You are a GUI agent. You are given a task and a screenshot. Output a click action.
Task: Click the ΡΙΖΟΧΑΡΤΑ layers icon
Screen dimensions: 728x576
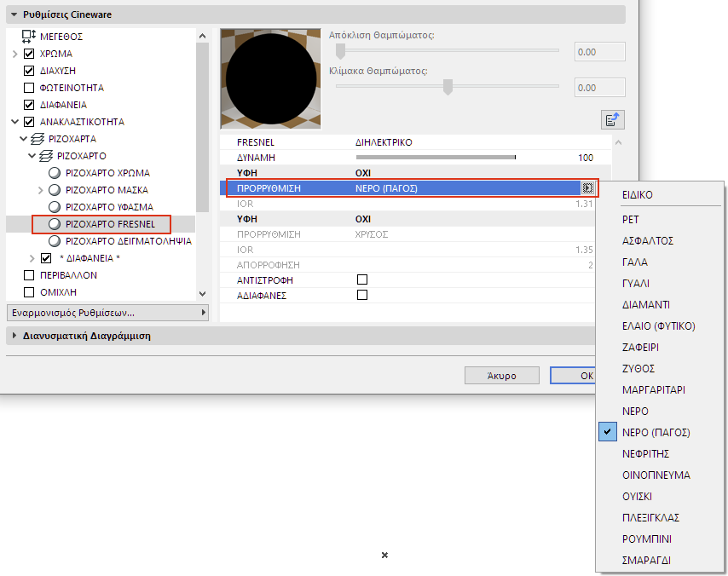38,139
